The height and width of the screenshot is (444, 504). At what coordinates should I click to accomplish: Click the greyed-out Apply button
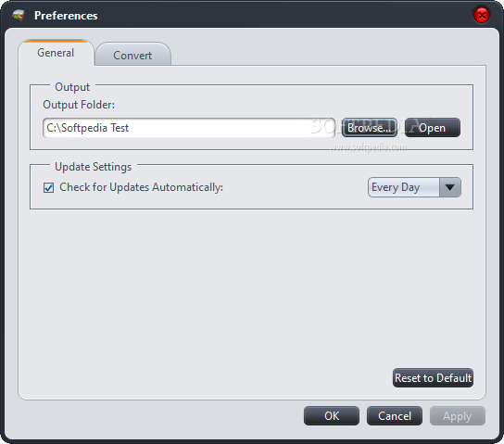457,415
